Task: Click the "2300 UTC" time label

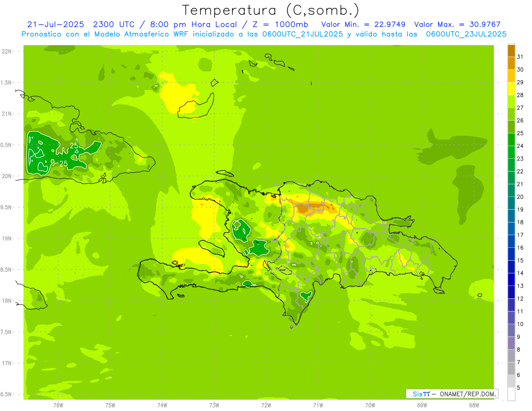Action: pos(113,24)
